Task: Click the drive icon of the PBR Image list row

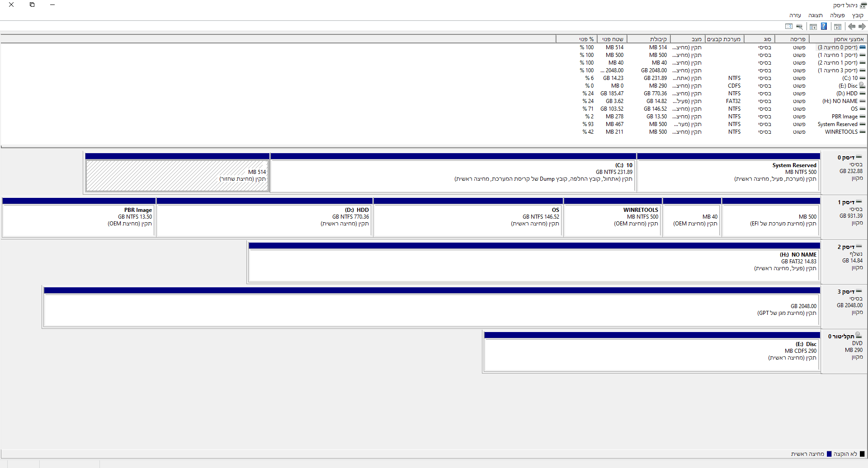Action: 863,117
